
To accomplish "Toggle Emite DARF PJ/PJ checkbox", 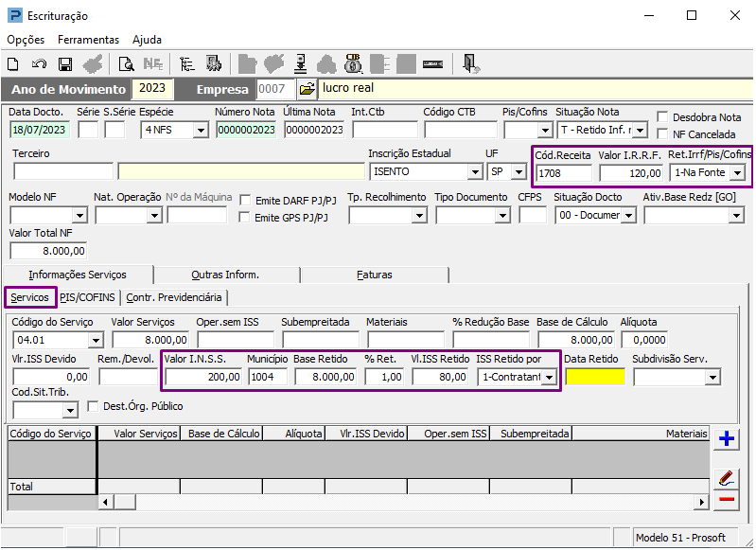I will tap(245, 201).
